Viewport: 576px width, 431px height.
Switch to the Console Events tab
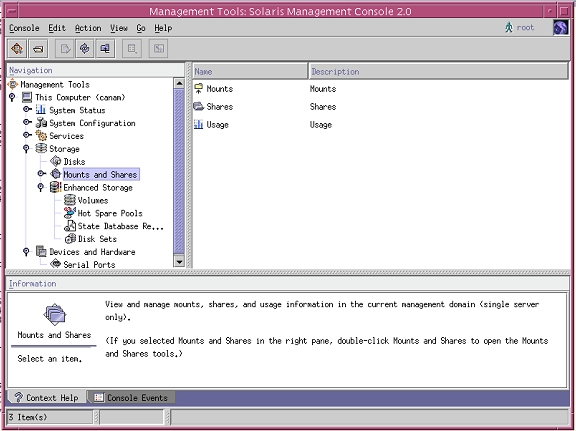(x=131, y=398)
